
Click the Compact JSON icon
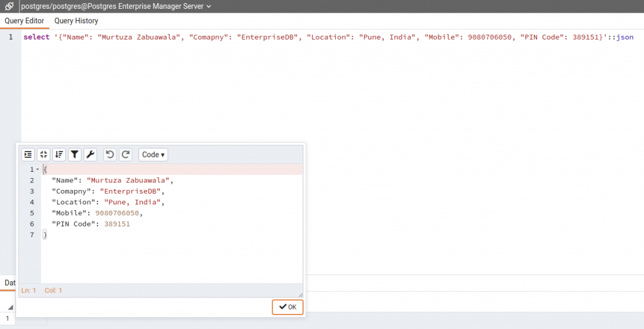43,155
